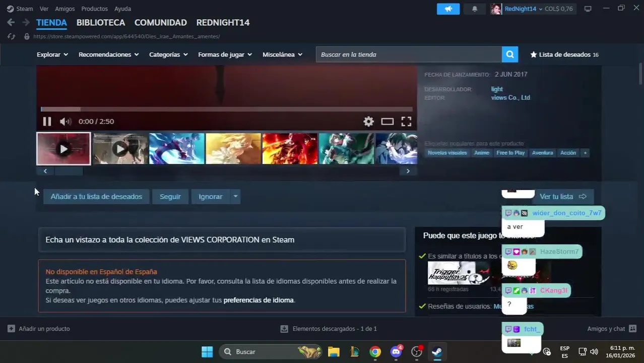
Task: Click the Novelas visuales tag
Action: tap(447, 153)
